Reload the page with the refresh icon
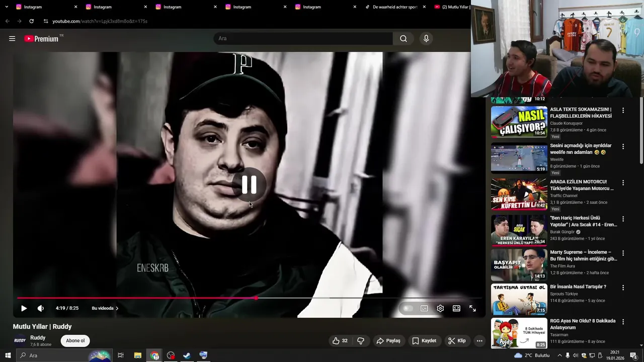This screenshot has width=644, height=362. pyautogui.click(x=31, y=21)
